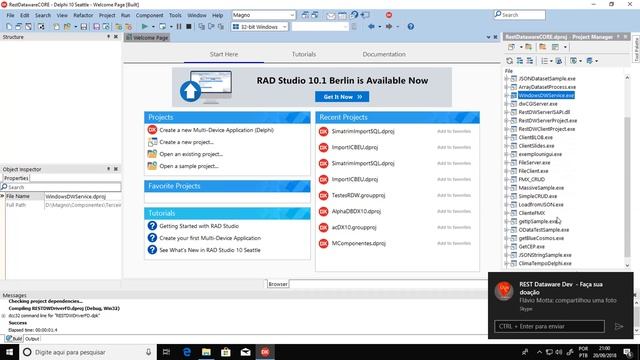This screenshot has height=360, width=640.
Task: Expand the ClientBLOB.exe tree node
Action: (507, 137)
